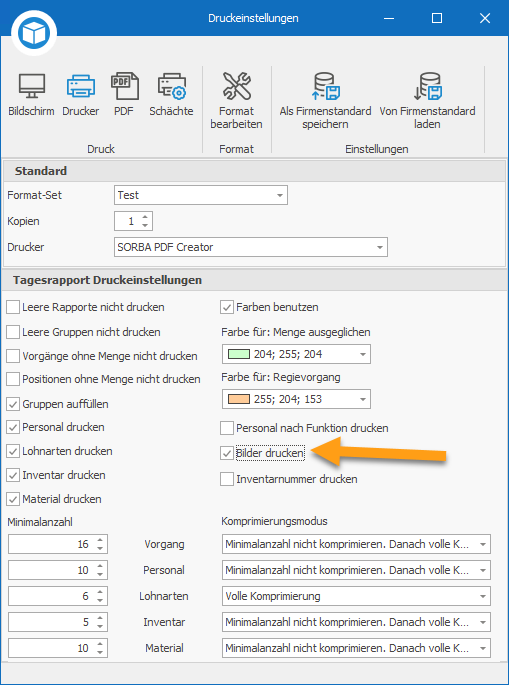Click Als Firmenstandard speichern icon
The height and width of the screenshot is (685, 509).
[x=325, y=86]
